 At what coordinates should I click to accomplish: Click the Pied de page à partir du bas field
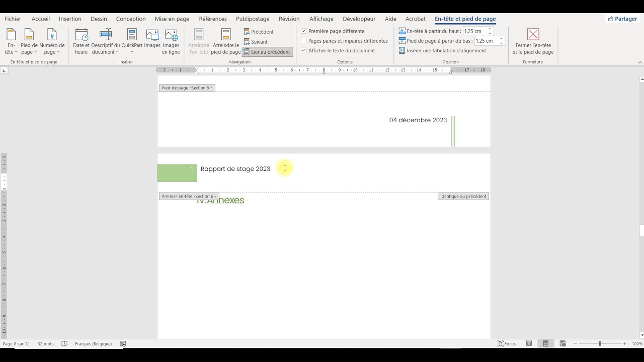(x=487, y=41)
